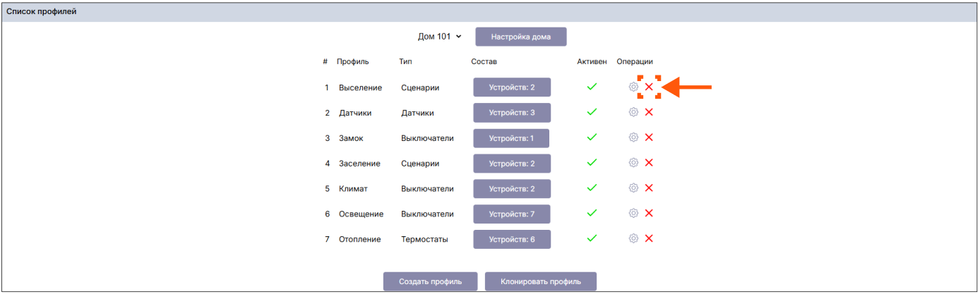Delete the Замок profile with red cross
980x294 pixels.
pyautogui.click(x=649, y=137)
